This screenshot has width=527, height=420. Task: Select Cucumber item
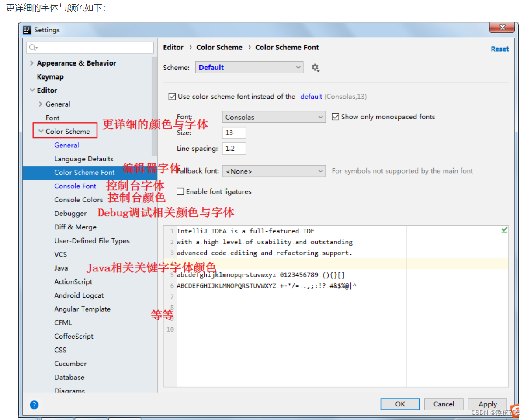70,364
